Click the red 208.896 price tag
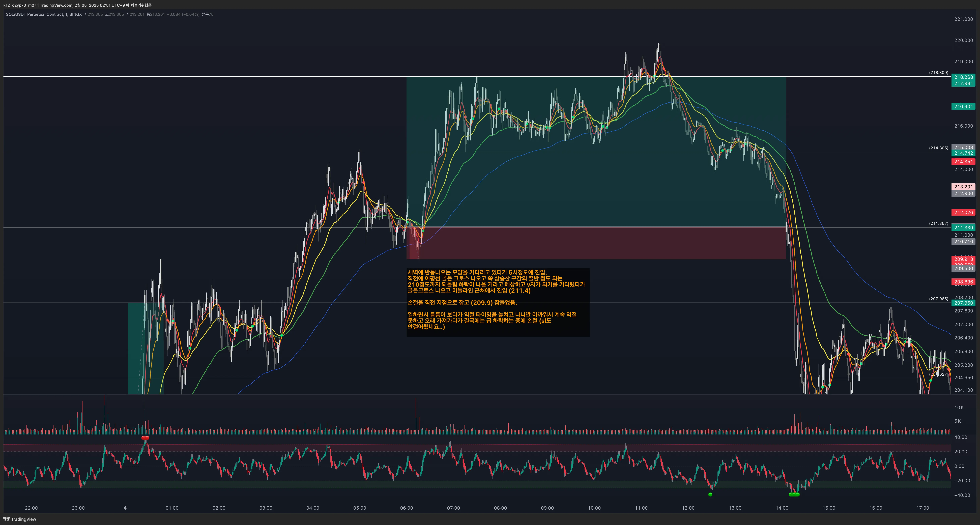The width and height of the screenshot is (980, 525). 963,282
